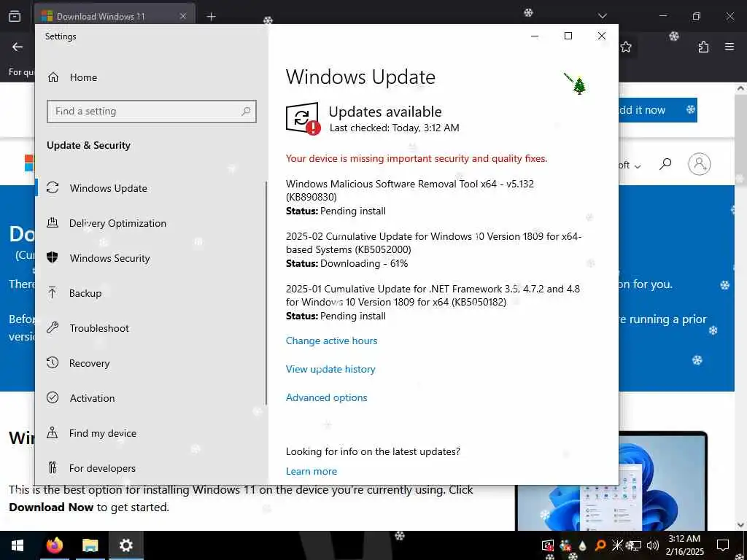The width and height of the screenshot is (747, 560).
Task: Click the Activation sidebar entry
Action: pos(92,398)
